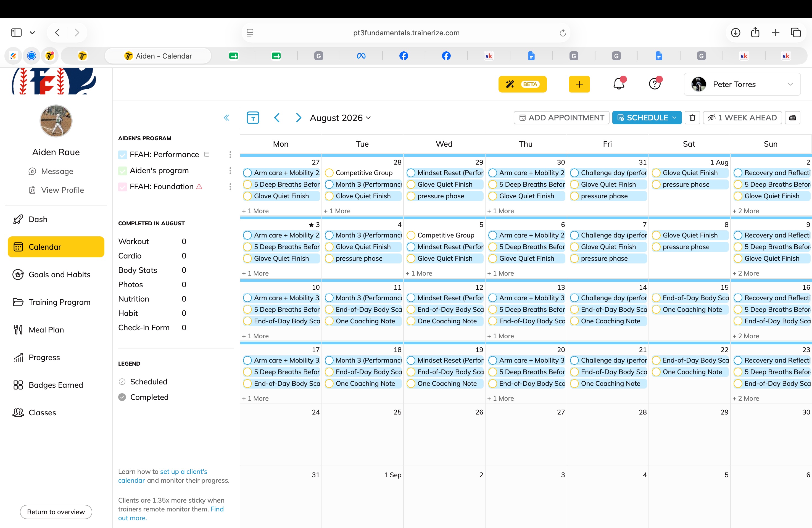The height and width of the screenshot is (528, 812).
Task: Toggle the FFAH: Foundation program checkbox
Action: [122, 187]
